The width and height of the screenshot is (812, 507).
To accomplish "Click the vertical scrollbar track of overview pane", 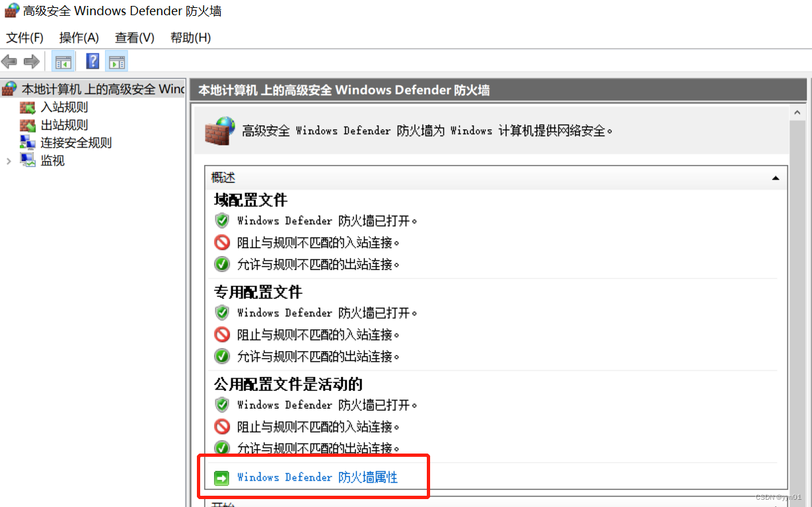I will [x=799, y=314].
